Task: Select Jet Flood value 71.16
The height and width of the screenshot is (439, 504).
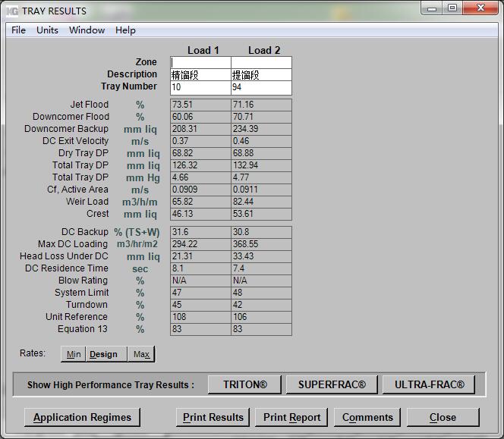Action: (x=261, y=105)
